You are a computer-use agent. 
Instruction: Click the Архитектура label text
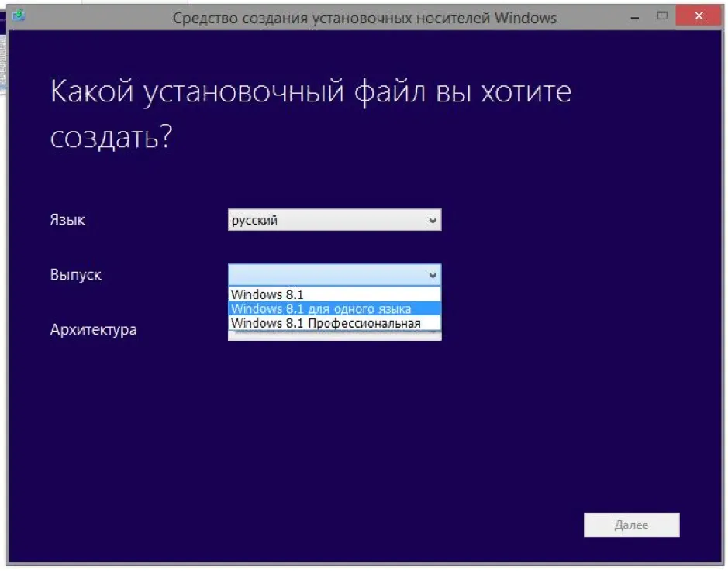coord(93,329)
